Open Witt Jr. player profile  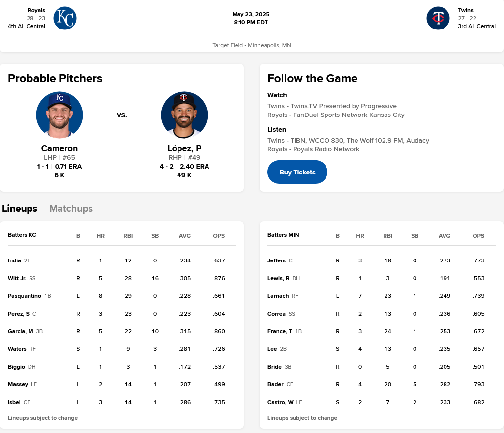(x=17, y=278)
